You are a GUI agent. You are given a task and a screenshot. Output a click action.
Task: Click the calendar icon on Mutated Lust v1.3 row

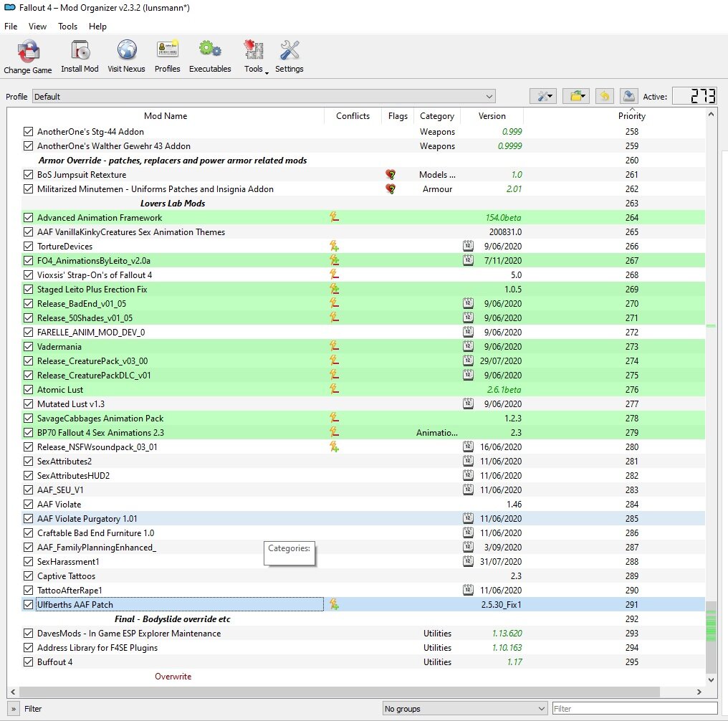click(x=468, y=404)
